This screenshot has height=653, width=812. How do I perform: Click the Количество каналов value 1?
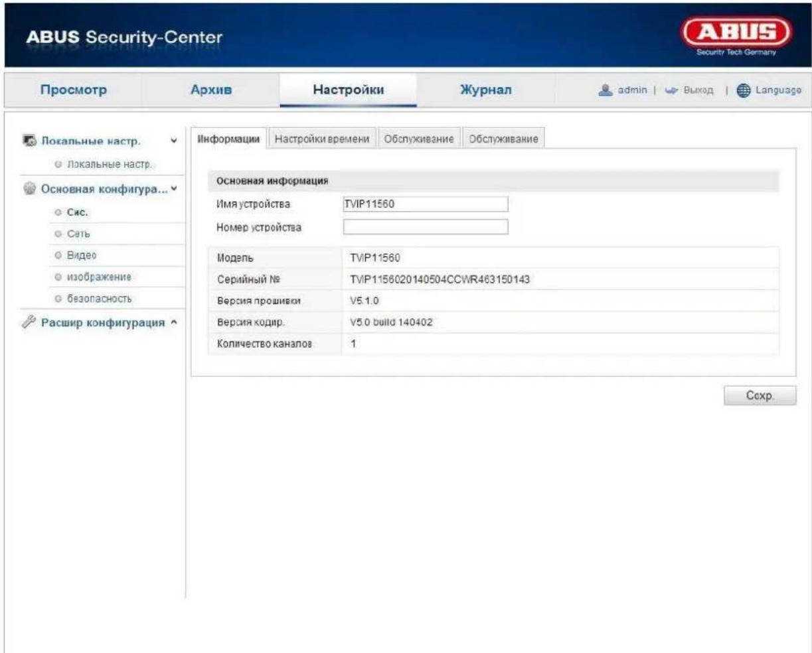click(353, 344)
